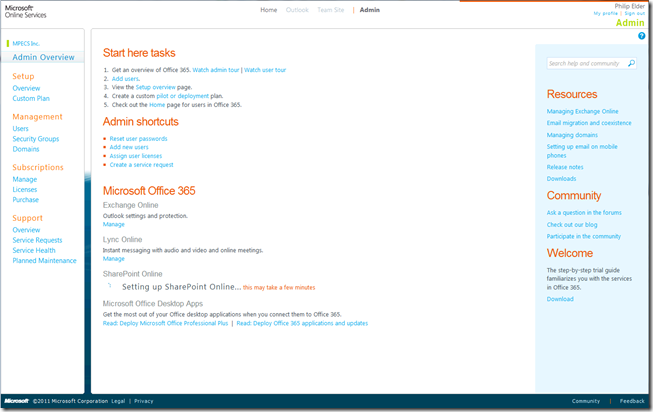Open Legal link in footer
The width and height of the screenshot is (653, 412).
coord(118,401)
